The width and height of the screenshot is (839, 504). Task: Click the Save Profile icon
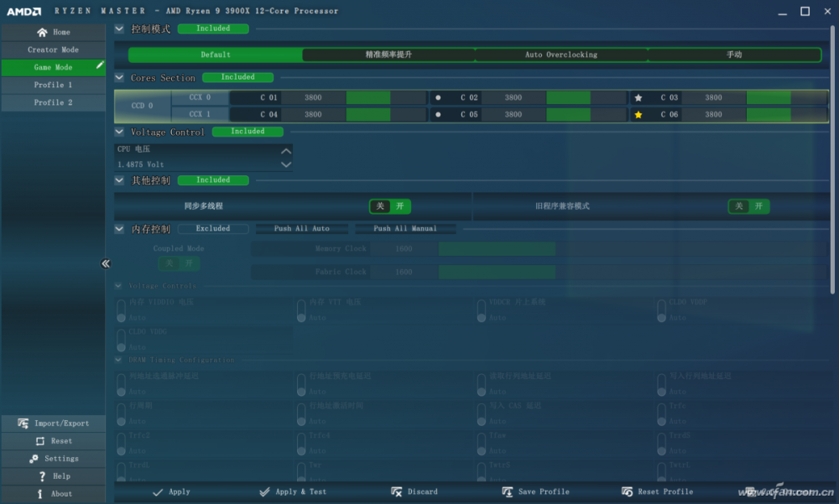click(x=508, y=491)
